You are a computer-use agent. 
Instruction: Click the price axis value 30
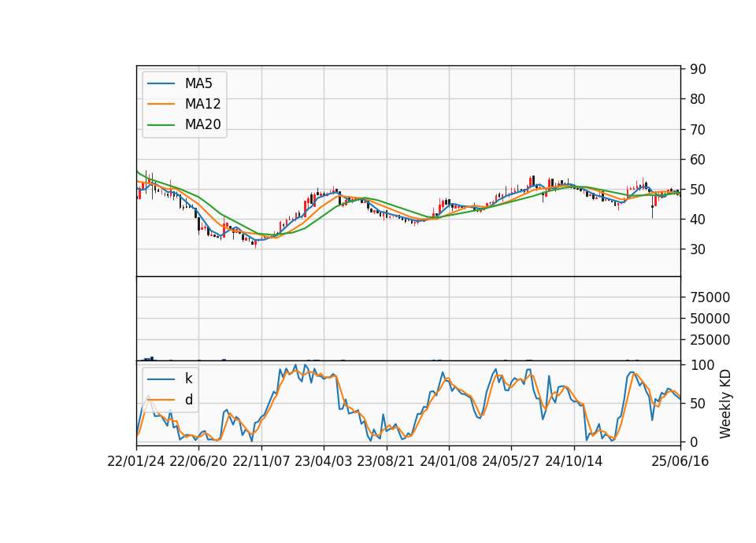[698, 249]
